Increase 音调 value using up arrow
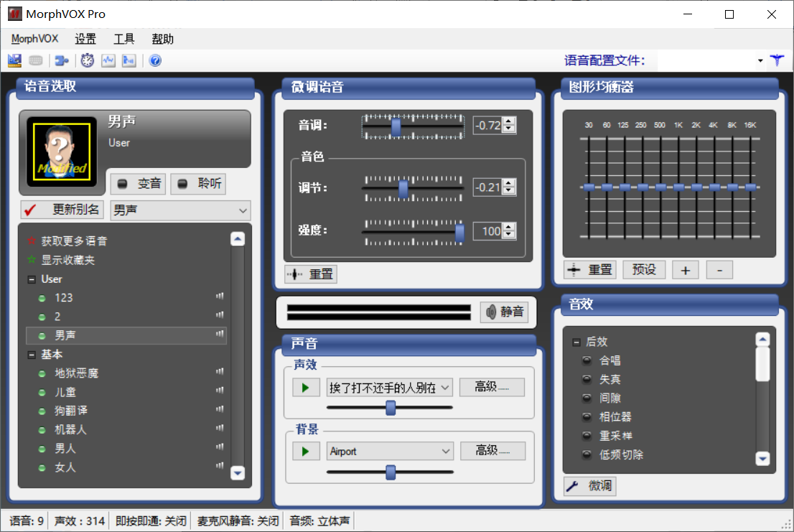The width and height of the screenshot is (794, 532). click(509, 121)
